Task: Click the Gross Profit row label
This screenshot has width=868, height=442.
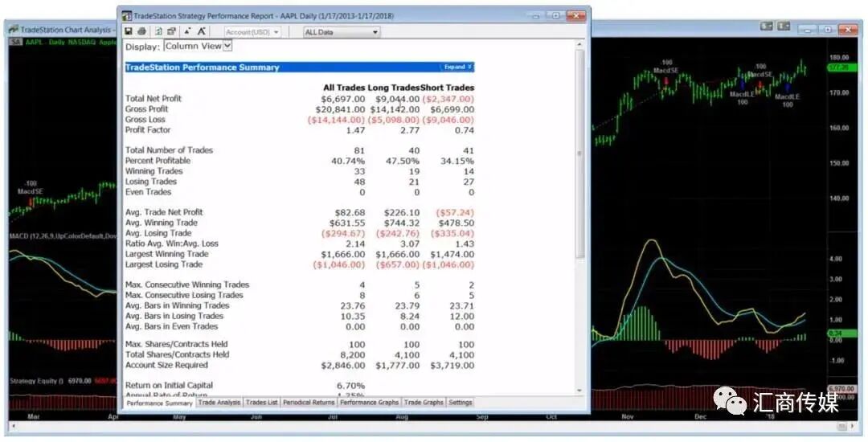Action: (147, 109)
